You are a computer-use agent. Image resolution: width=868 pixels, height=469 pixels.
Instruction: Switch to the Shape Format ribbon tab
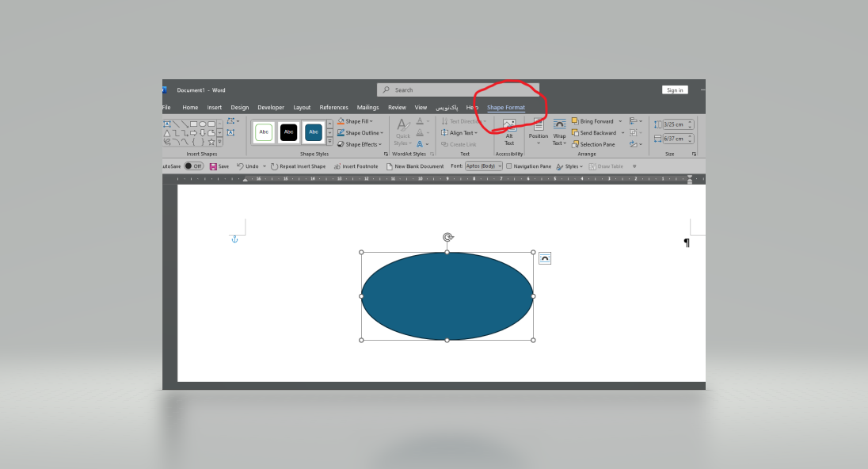coord(504,107)
